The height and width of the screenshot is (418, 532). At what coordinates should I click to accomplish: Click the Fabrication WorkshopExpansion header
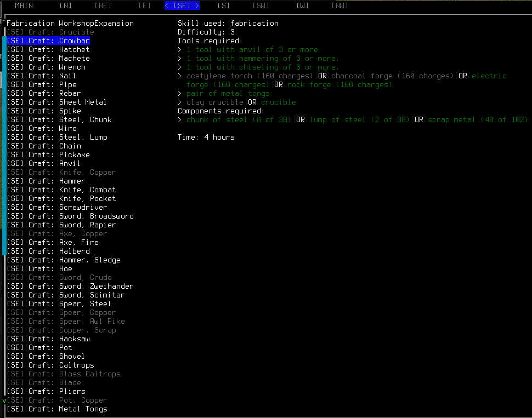(x=70, y=23)
